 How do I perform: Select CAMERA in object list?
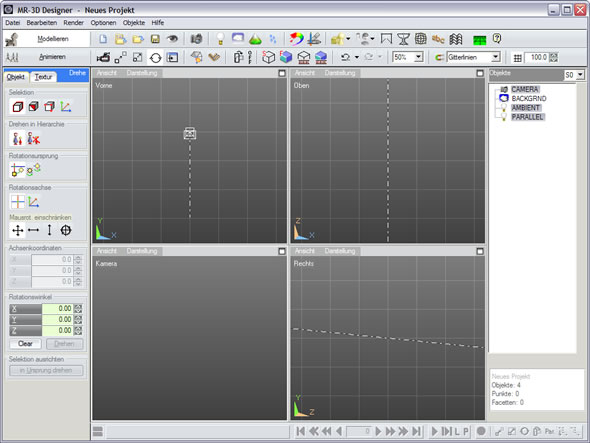(525, 89)
